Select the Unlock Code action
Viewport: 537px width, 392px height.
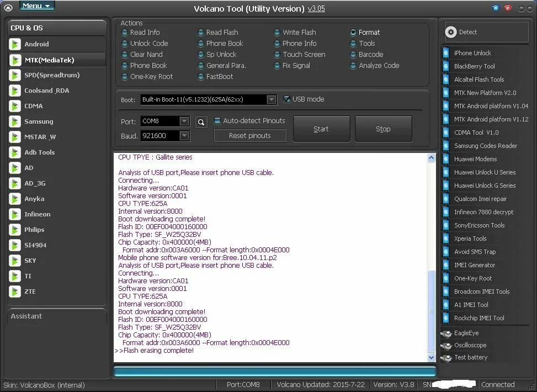click(145, 44)
